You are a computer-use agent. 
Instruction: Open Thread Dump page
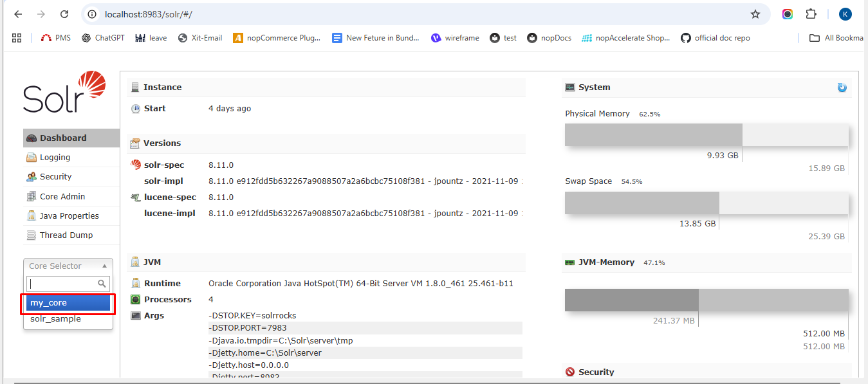[66, 235]
